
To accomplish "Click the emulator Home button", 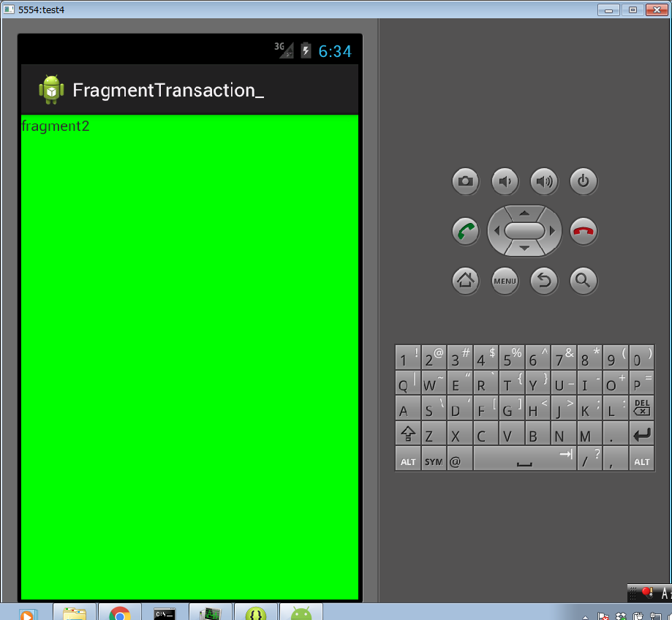I will [466, 281].
